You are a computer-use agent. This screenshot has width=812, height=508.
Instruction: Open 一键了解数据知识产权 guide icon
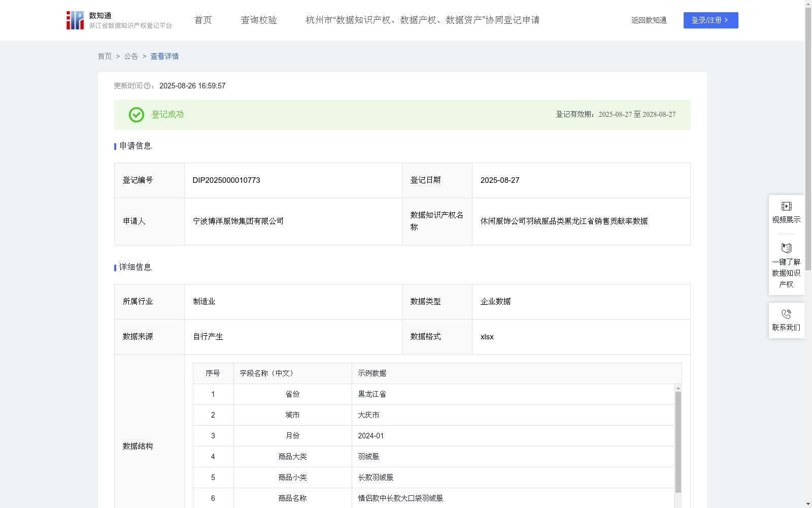point(786,248)
